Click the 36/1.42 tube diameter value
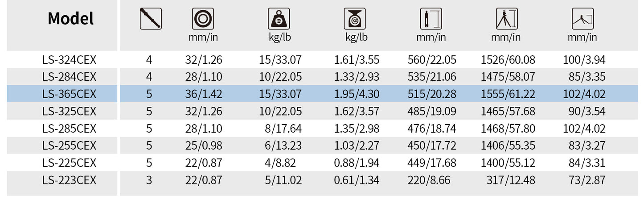This screenshot has width=644, height=213. pyautogui.click(x=204, y=94)
